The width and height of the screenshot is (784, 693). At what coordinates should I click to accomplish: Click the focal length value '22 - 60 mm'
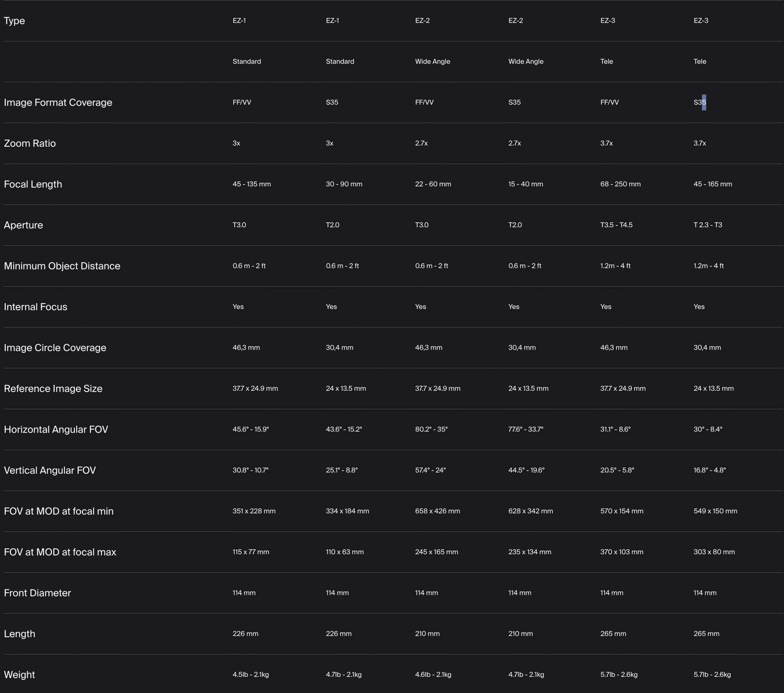(x=433, y=184)
